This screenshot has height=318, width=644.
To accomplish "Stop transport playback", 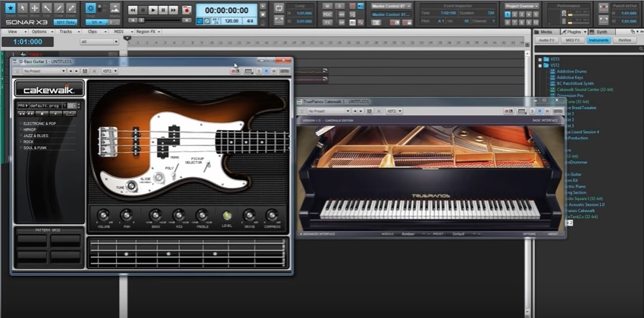I will pyautogui.click(x=143, y=10).
